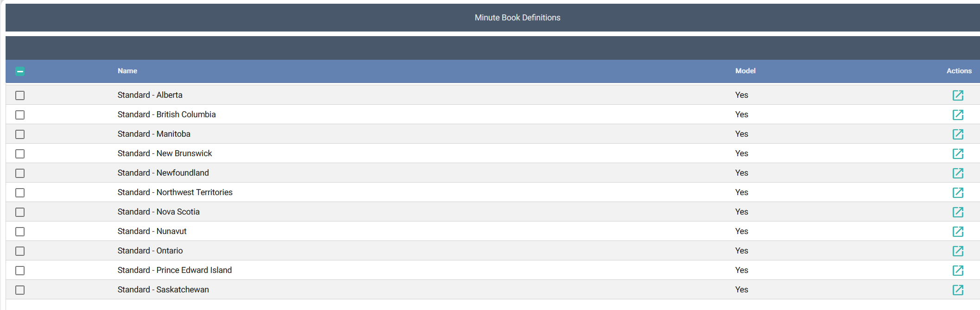Click the Standard - Saskatchewan name text
This screenshot has height=310, width=980.
(x=163, y=290)
